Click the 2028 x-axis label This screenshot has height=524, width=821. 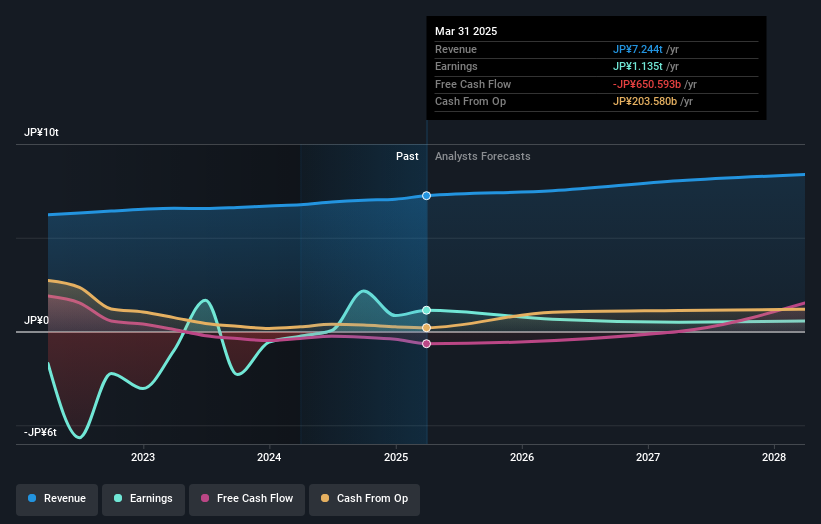(774, 458)
